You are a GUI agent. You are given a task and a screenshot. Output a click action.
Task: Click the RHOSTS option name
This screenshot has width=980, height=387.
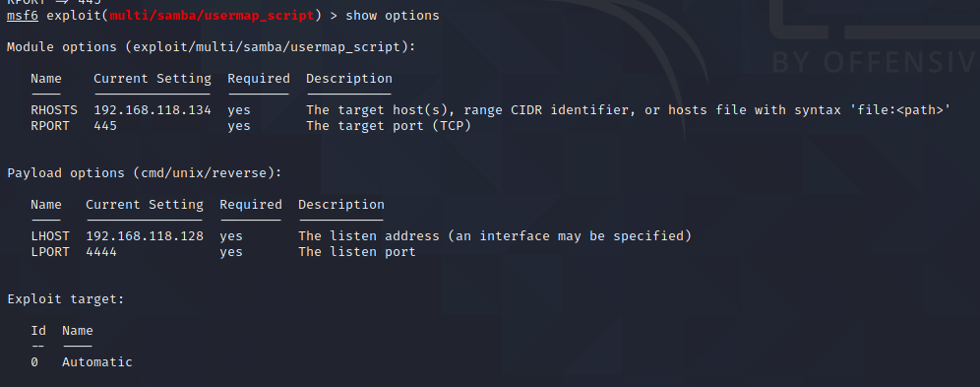pos(54,110)
